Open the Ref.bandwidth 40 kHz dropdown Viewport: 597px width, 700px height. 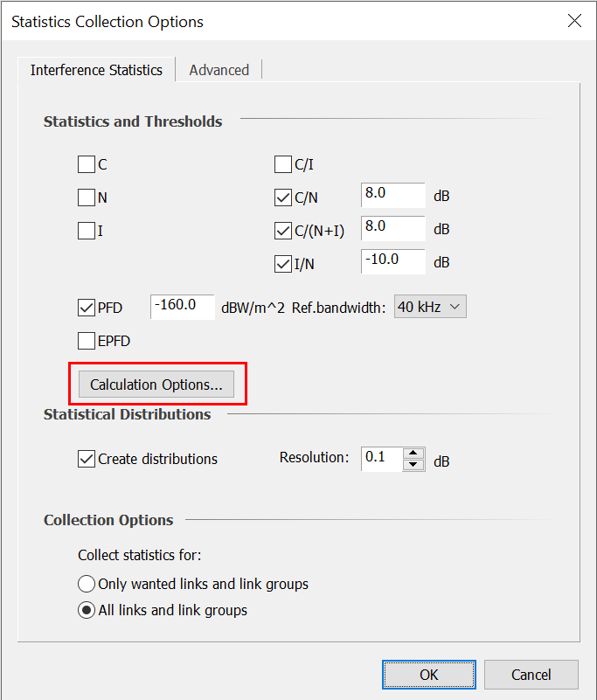point(430,307)
